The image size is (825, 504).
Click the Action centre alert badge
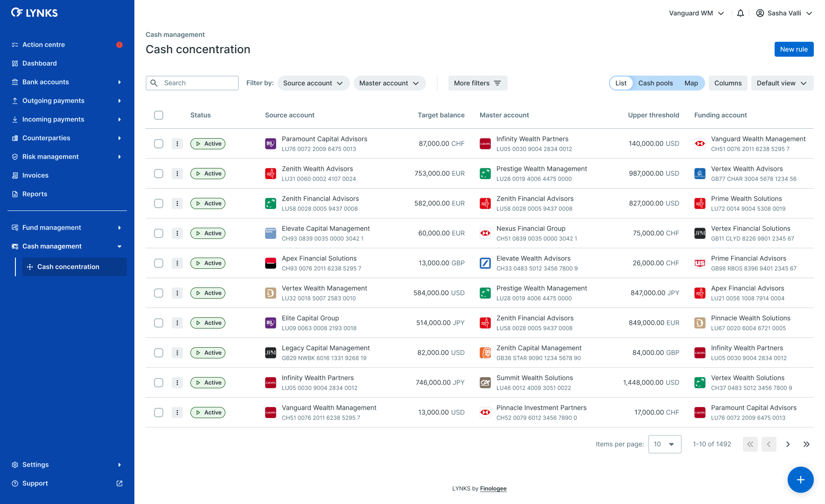click(119, 45)
